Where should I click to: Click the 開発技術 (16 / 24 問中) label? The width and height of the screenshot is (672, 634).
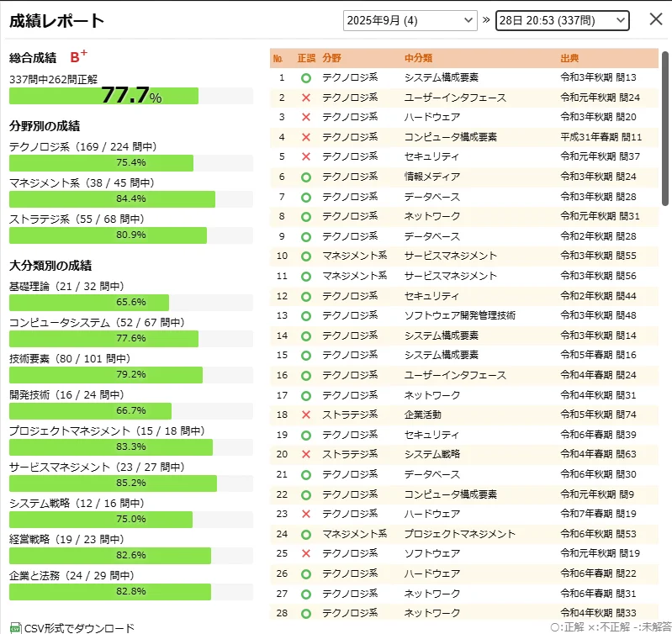pyautogui.click(x=66, y=394)
